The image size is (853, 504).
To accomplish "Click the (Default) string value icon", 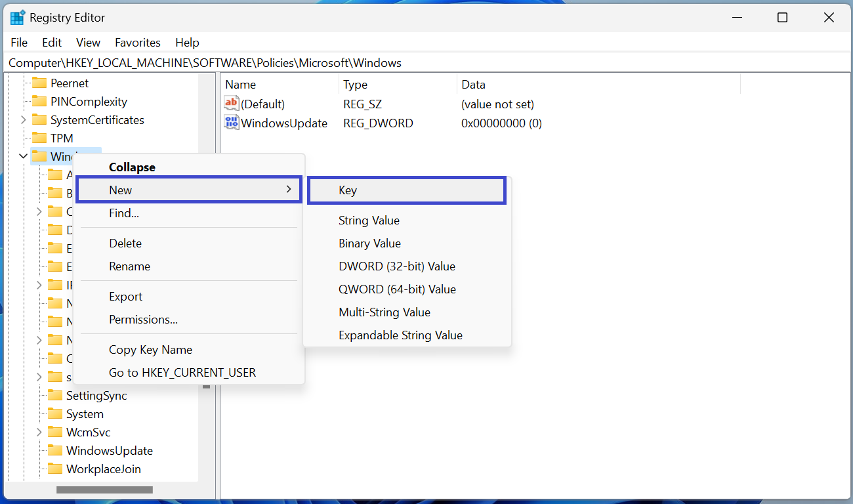I will pos(232,104).
